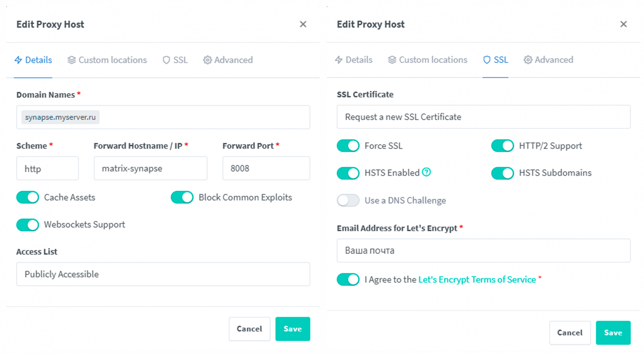The height and width of the screenshot is (354, 644).
Task: Open Advanced tab in right dialog
Action: (x=549, y=60)
